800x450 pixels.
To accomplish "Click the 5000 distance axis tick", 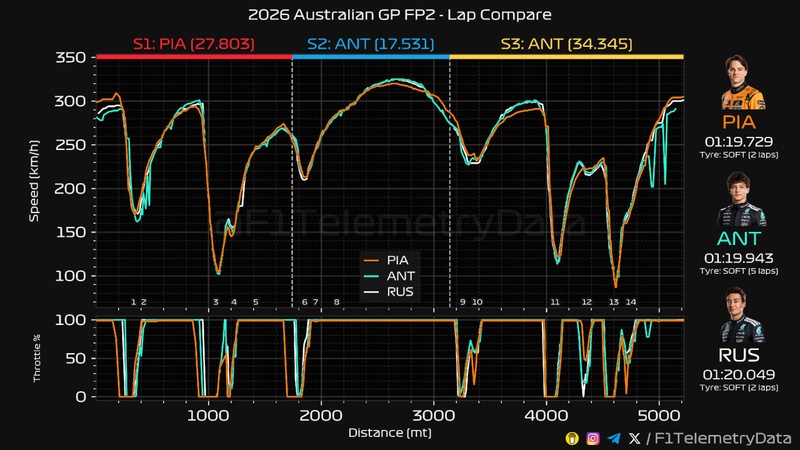I will tap(659, 415).
